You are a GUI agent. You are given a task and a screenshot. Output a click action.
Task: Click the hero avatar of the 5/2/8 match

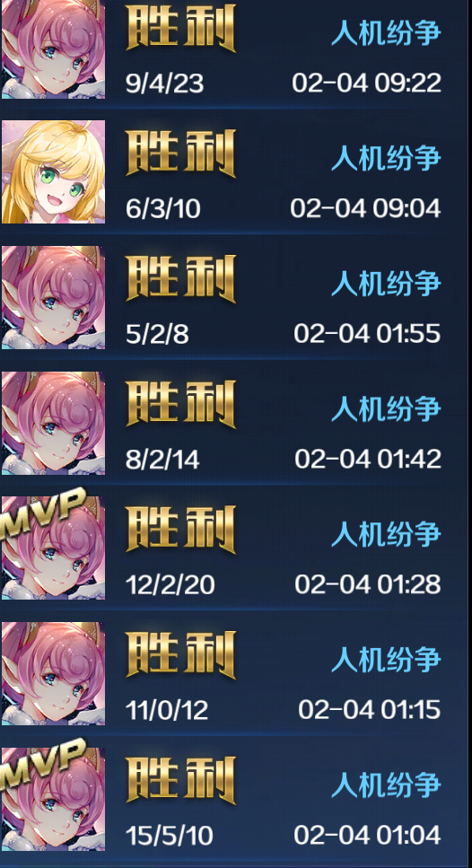coord(53,297)
